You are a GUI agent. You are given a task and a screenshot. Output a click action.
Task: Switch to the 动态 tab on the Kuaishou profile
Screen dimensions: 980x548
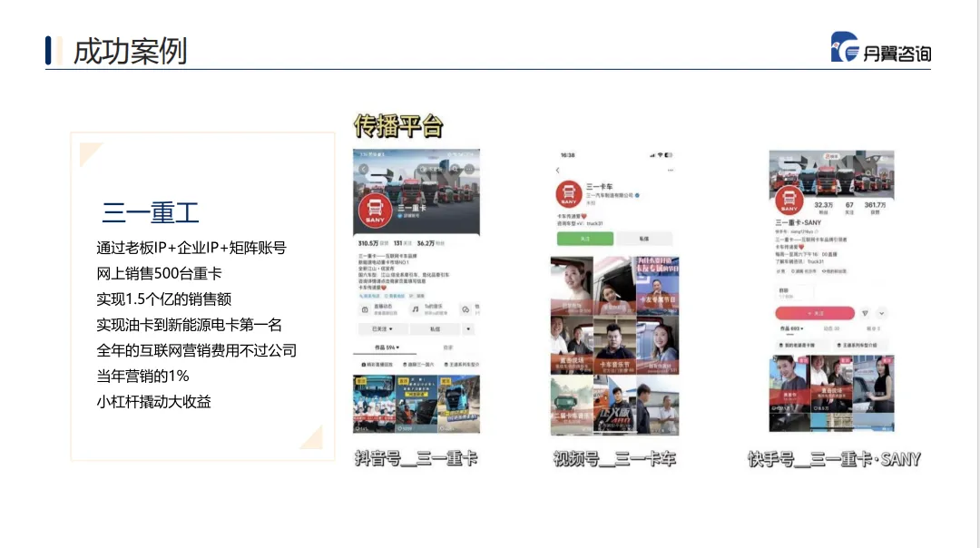click(x=831, y=328)
